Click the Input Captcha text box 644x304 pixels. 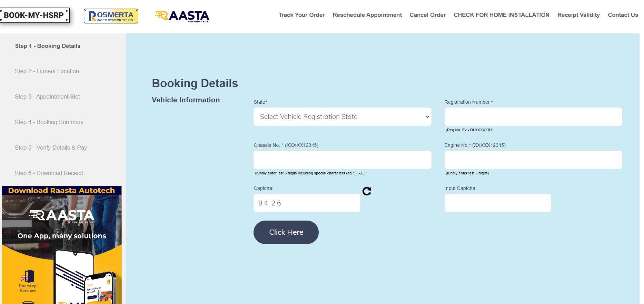pos(497,203)
